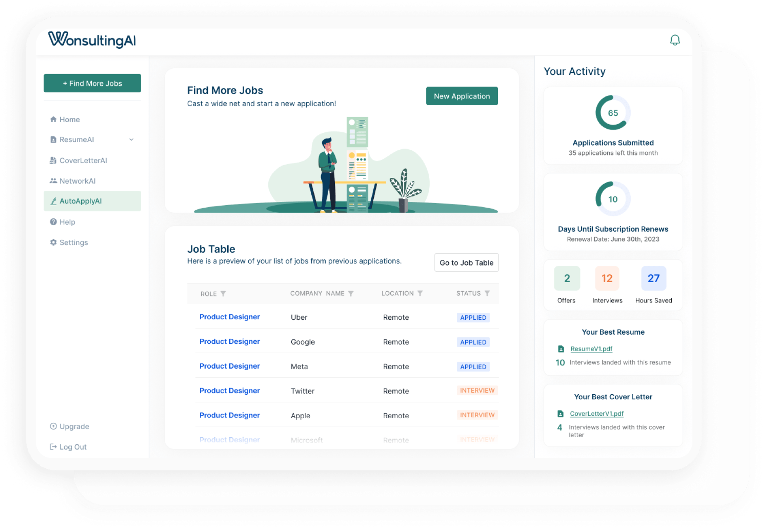
Task: Click the Apple company name cell
Action: tap(301, 416)
